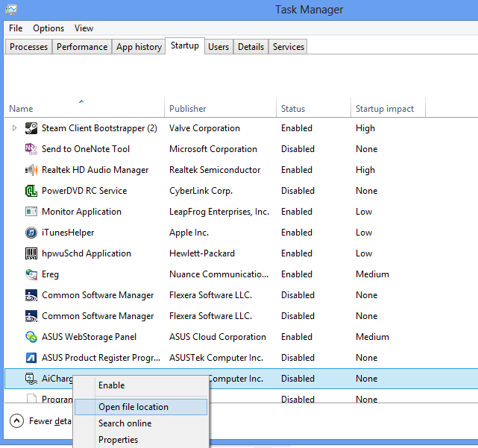This screenshot has width=478, height=448.
Task: Select the hpwuSchd Application name
Action: (87, 253)
